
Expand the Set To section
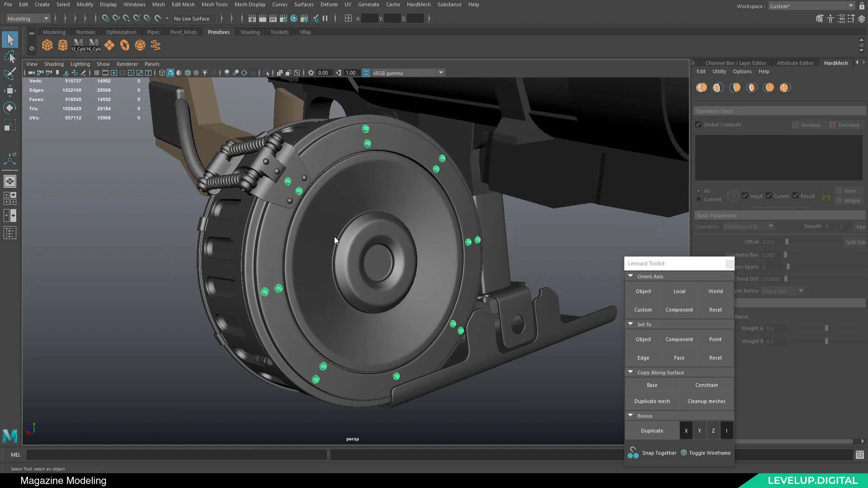point(631,324)
